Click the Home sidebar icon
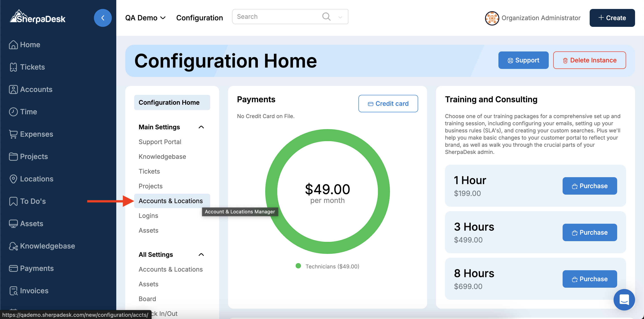This screenshot has width=644, height=319. [x=13, y=45]
